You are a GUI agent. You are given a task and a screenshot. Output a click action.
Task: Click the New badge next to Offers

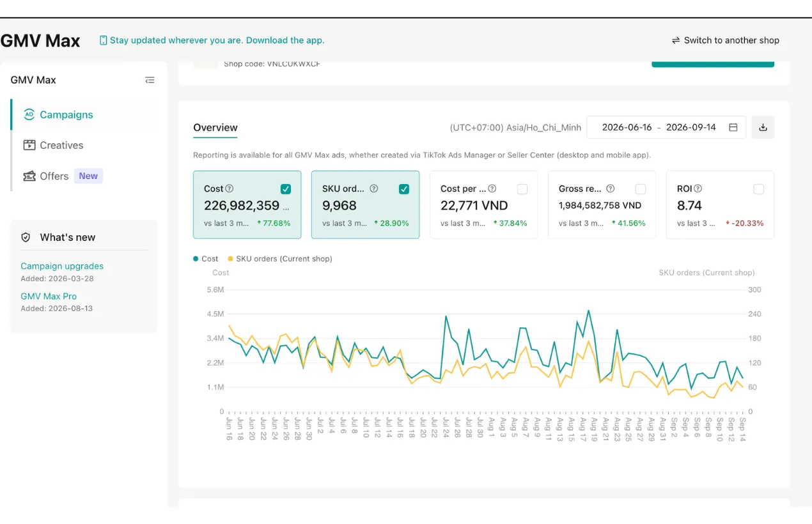point(88,176)
